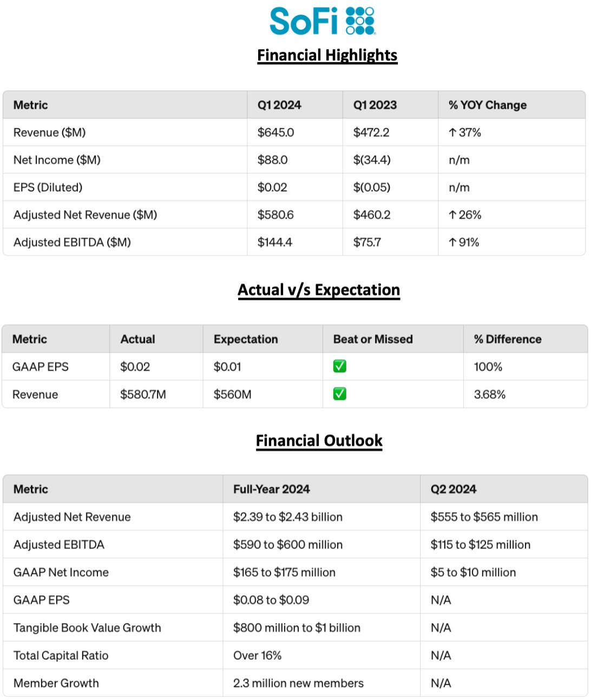Select the Beat or Missed column header
The image size is (591, 700).
[x=373, y=339]
